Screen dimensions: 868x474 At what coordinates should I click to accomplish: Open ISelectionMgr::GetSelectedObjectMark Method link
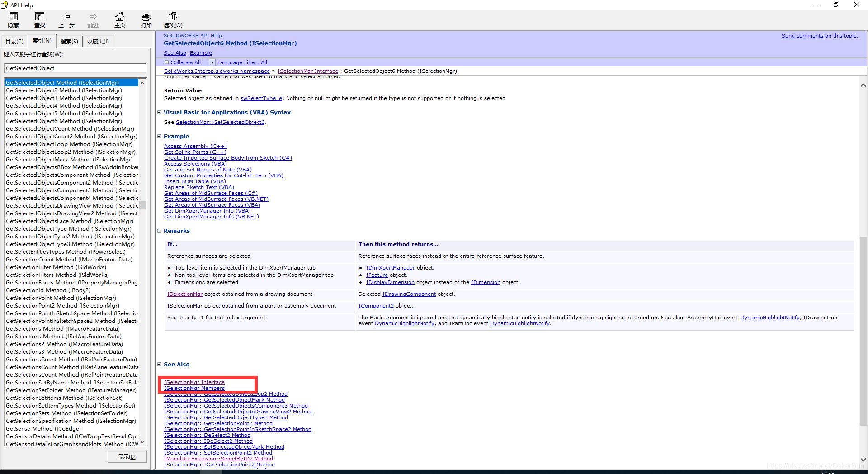click(224, 400)
